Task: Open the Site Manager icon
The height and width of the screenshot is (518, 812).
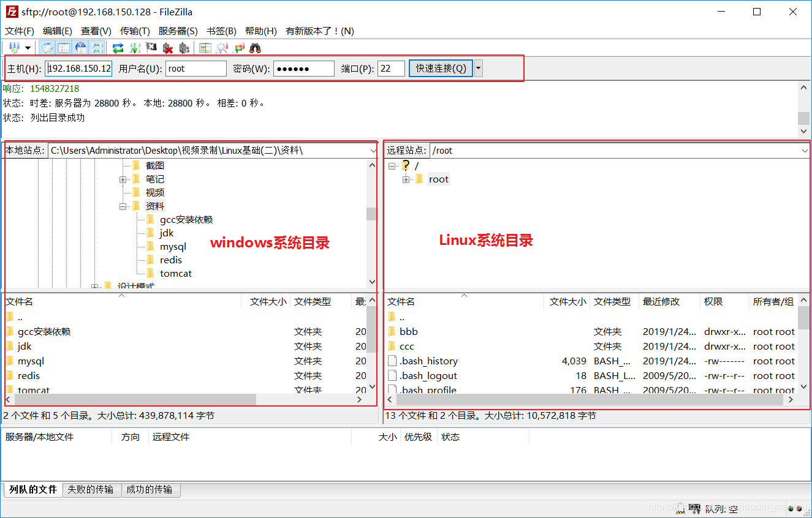Action: [x=14, y=48]
